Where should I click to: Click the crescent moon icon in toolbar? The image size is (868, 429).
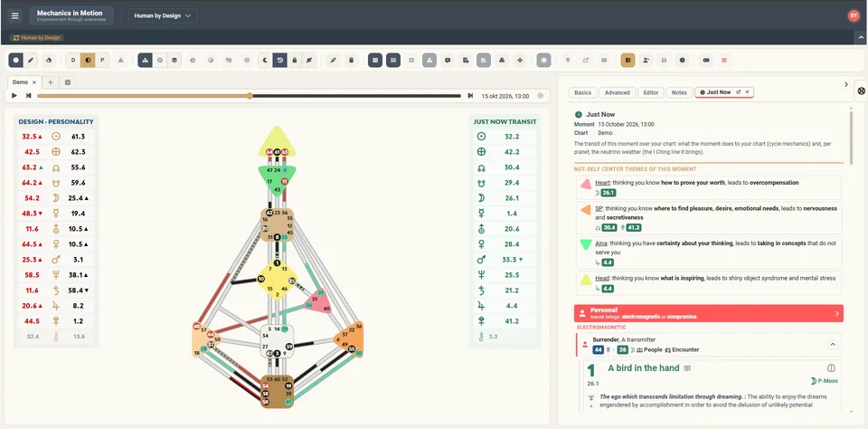tap(266, 60)
